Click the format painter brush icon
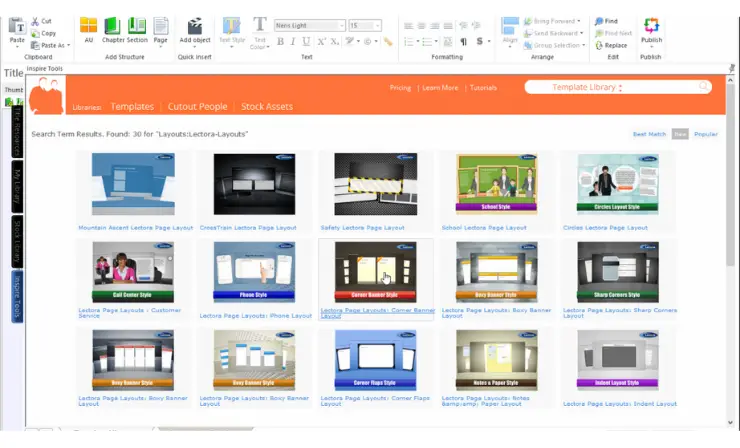The image size is (740, 448). [388, 42]
